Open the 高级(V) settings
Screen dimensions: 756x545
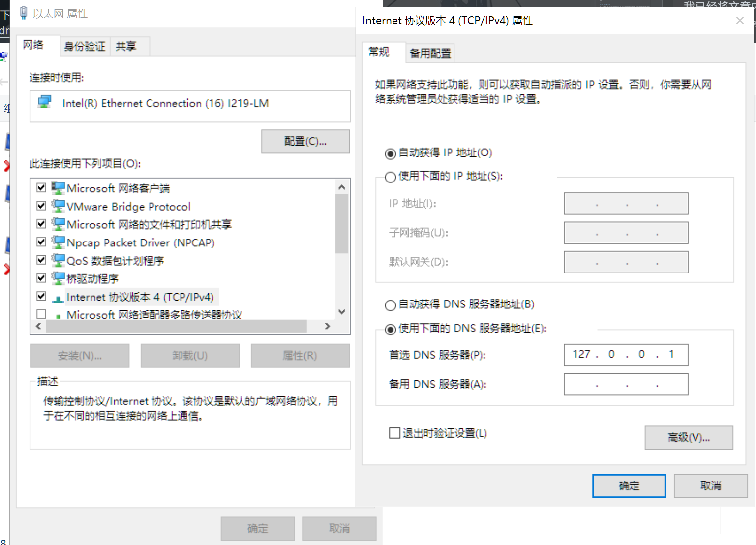(x=688, y=437)
